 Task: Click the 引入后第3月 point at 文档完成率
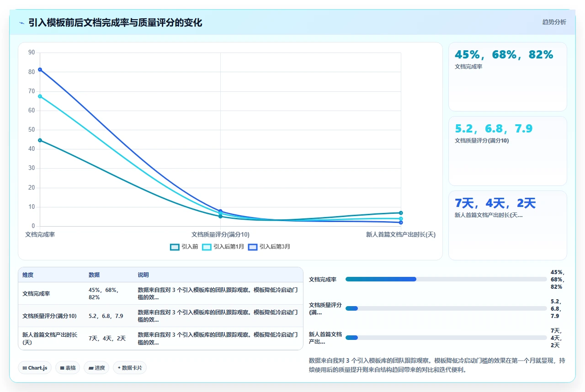(40, 69)
